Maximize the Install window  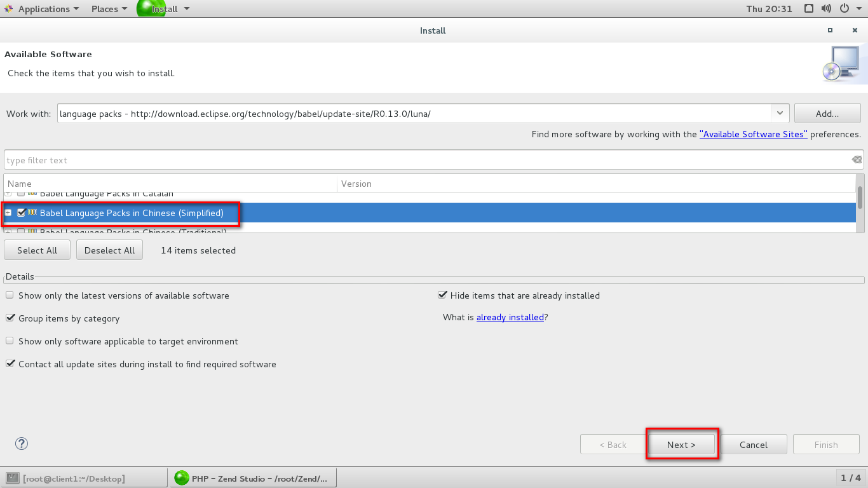coord(830,30)
